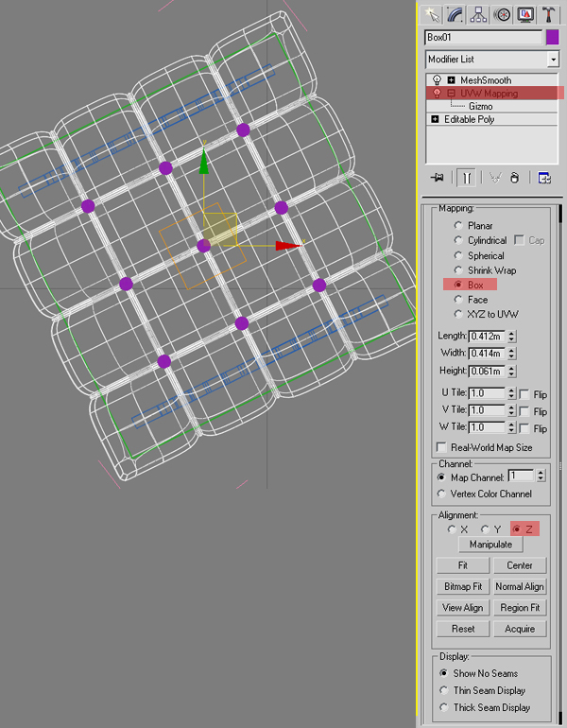Viewport: 567px width, 728px height.
Task: Expand the MeshSmooth modifier entry
Action: 451,80
